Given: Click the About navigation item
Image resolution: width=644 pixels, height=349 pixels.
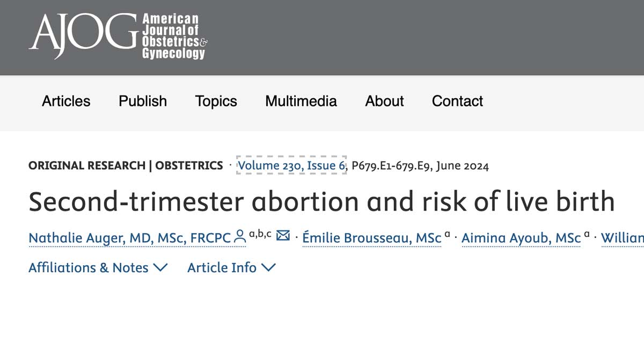Looking at the screenshot, I should [x=384, y=101].
